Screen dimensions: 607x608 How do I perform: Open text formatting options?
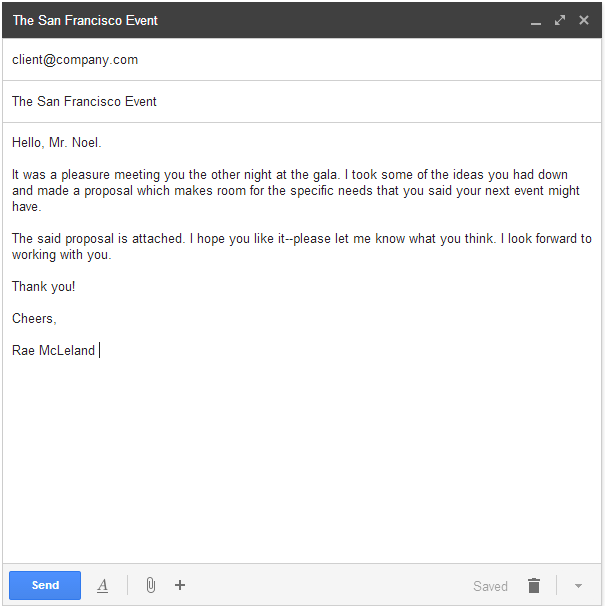[x=102, y=586]
